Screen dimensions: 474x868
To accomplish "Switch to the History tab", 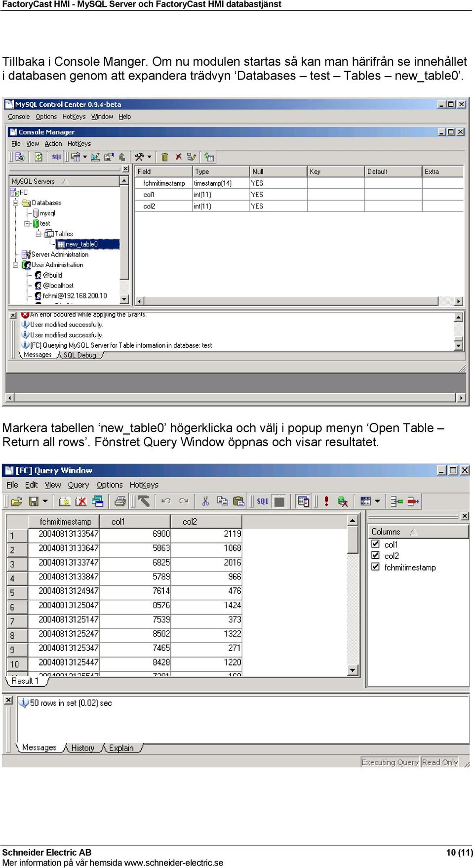I will (x=83, y=748).
